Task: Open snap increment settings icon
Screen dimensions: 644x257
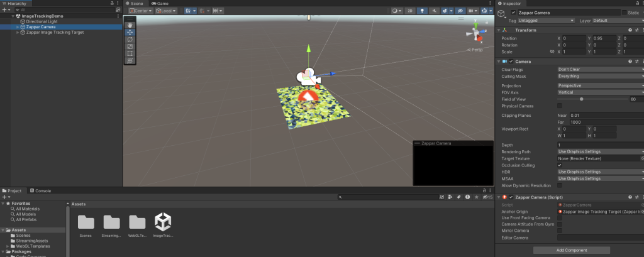Action: (218, 11)
